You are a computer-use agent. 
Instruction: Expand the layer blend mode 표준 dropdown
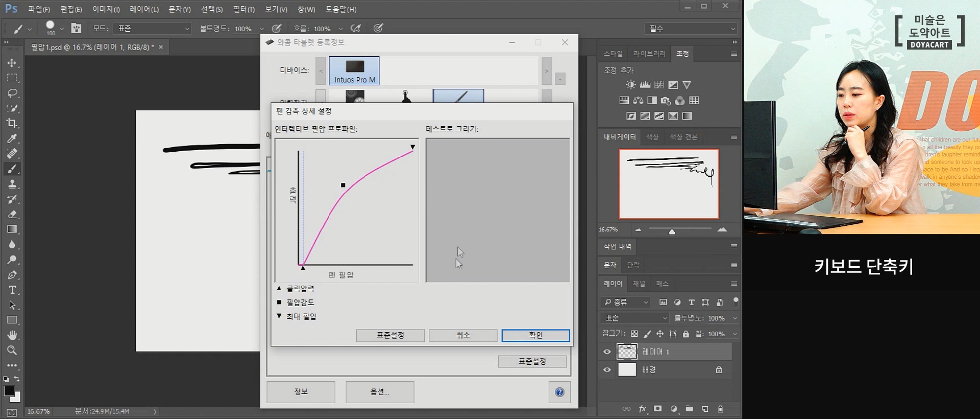pos(635,318)
